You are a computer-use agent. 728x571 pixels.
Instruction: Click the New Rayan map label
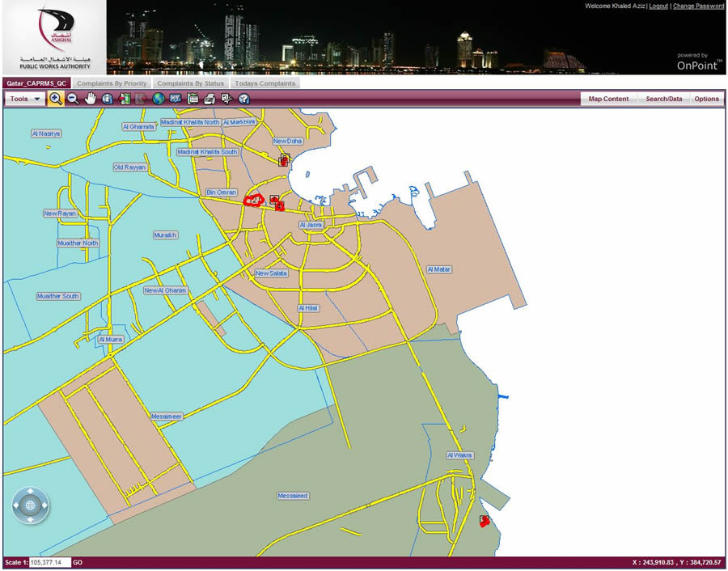coord(60,214)
